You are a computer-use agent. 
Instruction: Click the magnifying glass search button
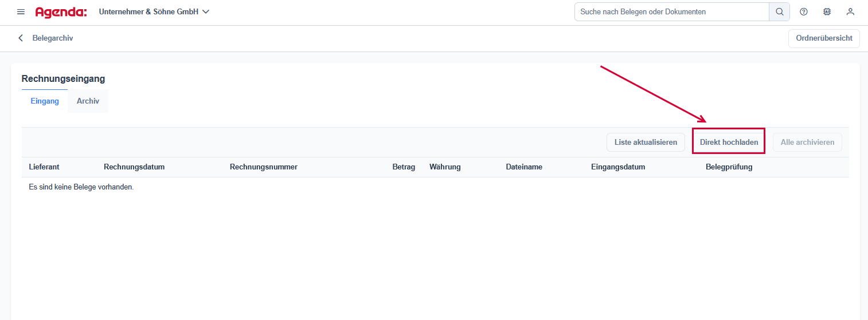point(779,11)
